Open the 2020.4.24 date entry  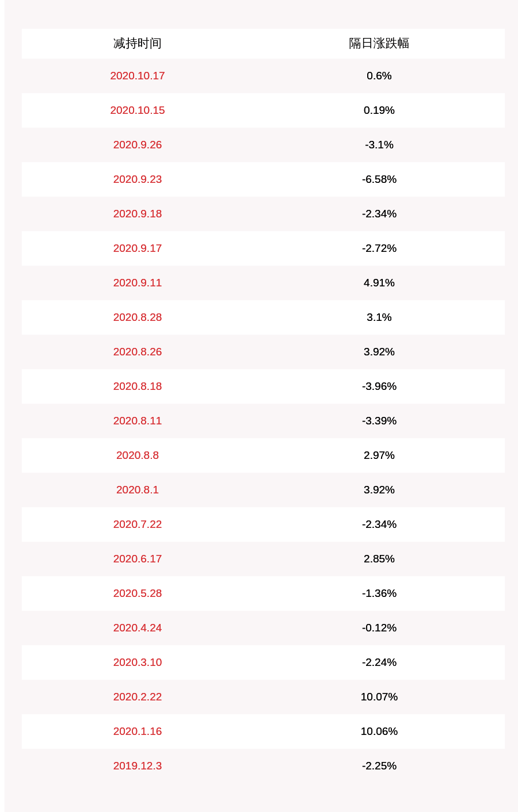[x=137, y=628]
